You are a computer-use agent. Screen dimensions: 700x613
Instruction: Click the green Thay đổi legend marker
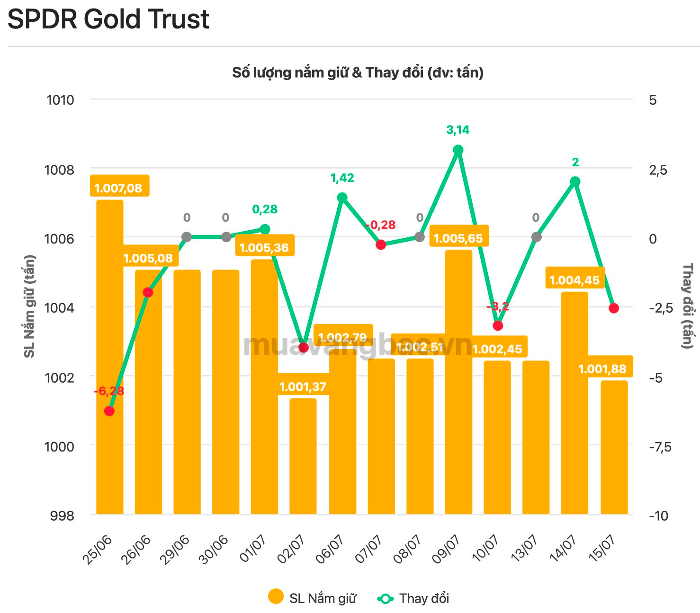tap(385, 599)
